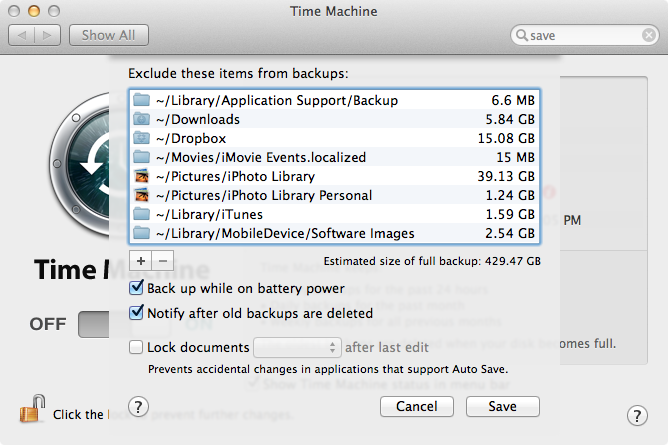Click the 15.08 GB size value
Image resolution: width=668 pixels, height=445 pixels.
point(506,138)
